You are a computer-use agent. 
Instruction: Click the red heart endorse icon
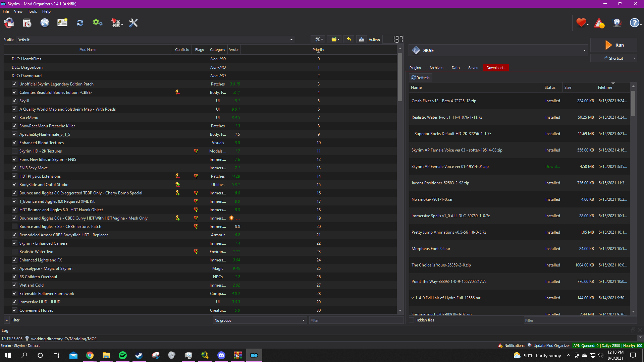(x=582, y=23)
